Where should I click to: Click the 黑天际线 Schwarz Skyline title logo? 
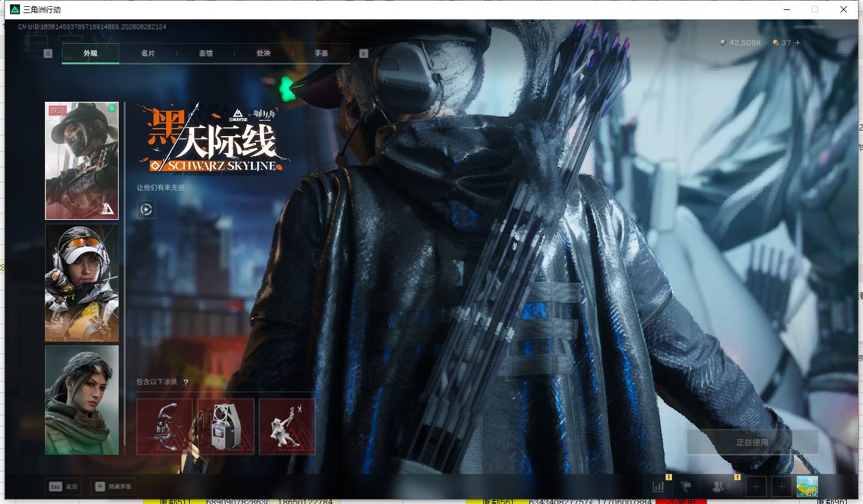point(214,138)
